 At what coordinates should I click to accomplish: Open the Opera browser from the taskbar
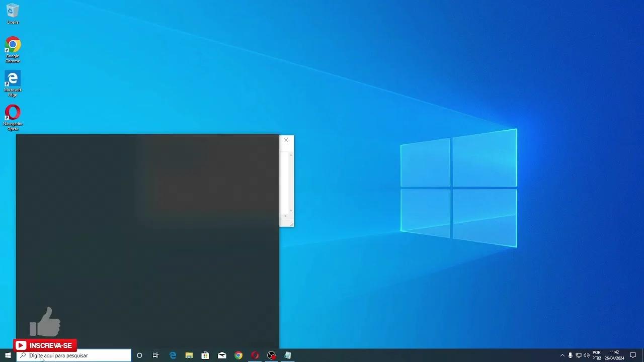pos(255,355)
